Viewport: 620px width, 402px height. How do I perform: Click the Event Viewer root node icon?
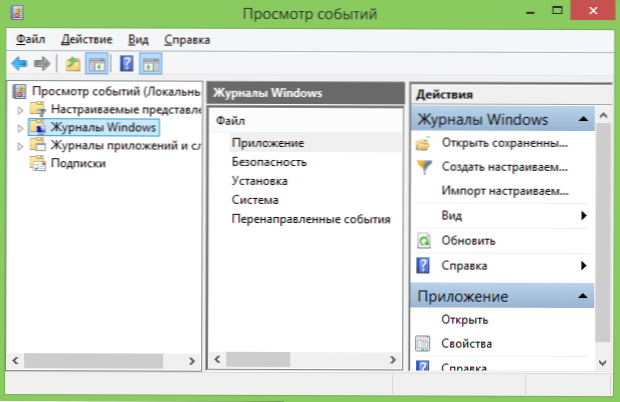(x=19, y=91)
